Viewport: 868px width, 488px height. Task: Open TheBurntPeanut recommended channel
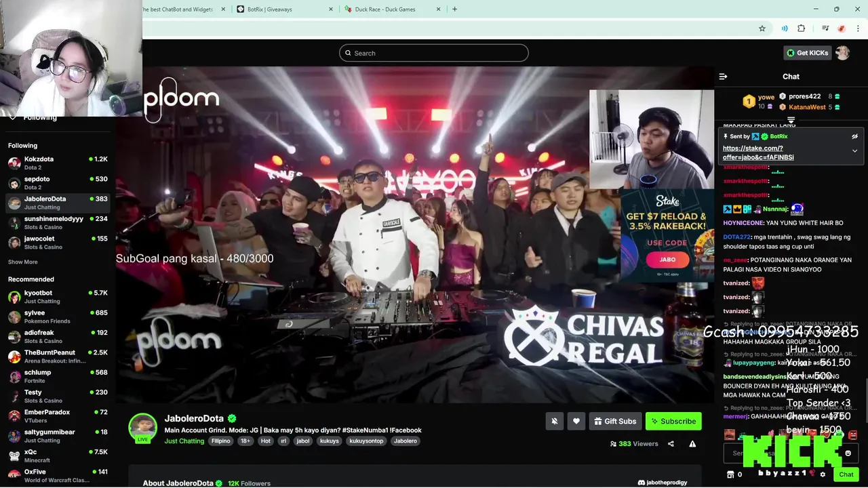point(58,357)
